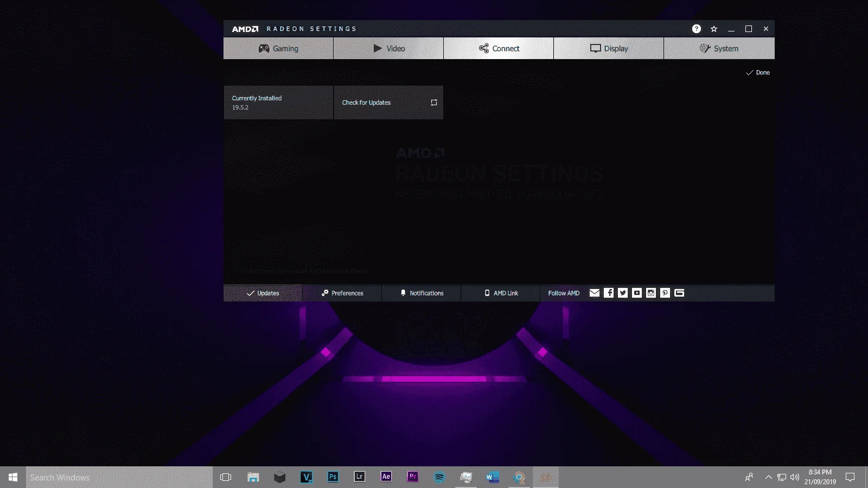This screenshot has width=868, height=488.
Task: Open the Updates section
Action: tap(263, 293)
